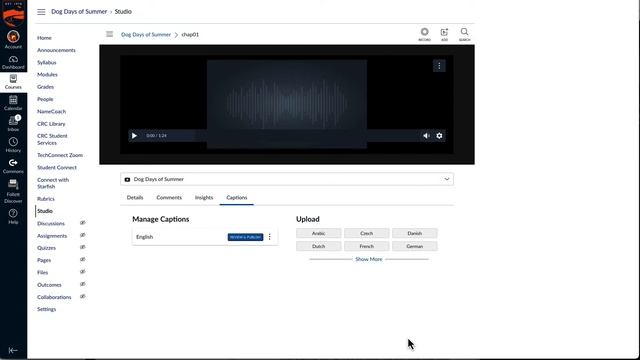Screen dimensions: 640x360
Task: Open People in course navigation
Action: 45,99
